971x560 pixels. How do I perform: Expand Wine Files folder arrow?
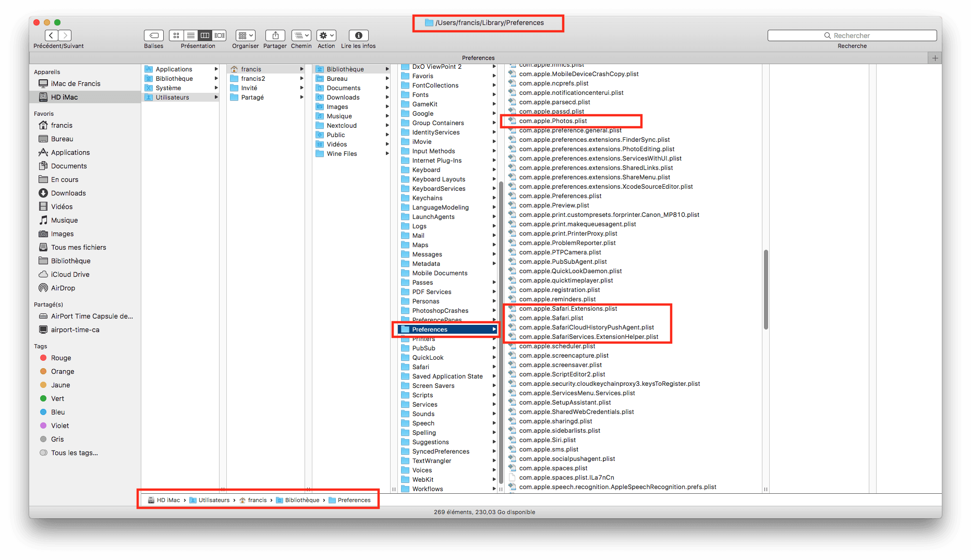387,153
